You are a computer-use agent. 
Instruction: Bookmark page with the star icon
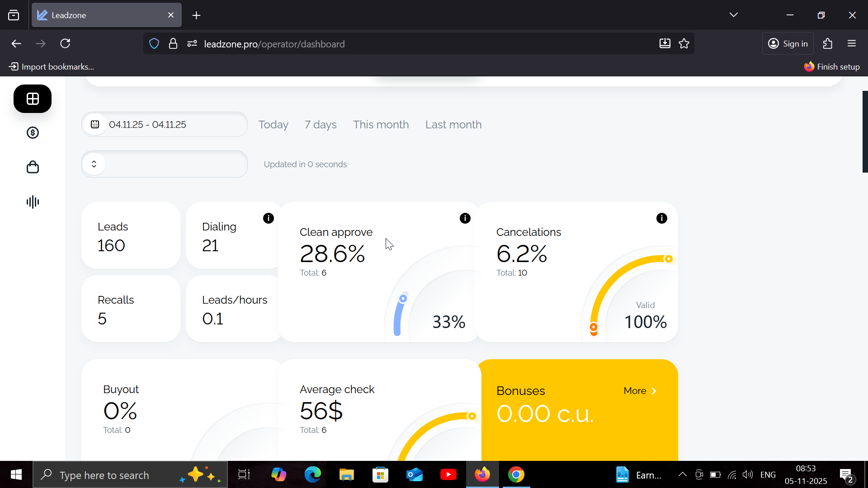pyautogui.click(x=684, y=43)
